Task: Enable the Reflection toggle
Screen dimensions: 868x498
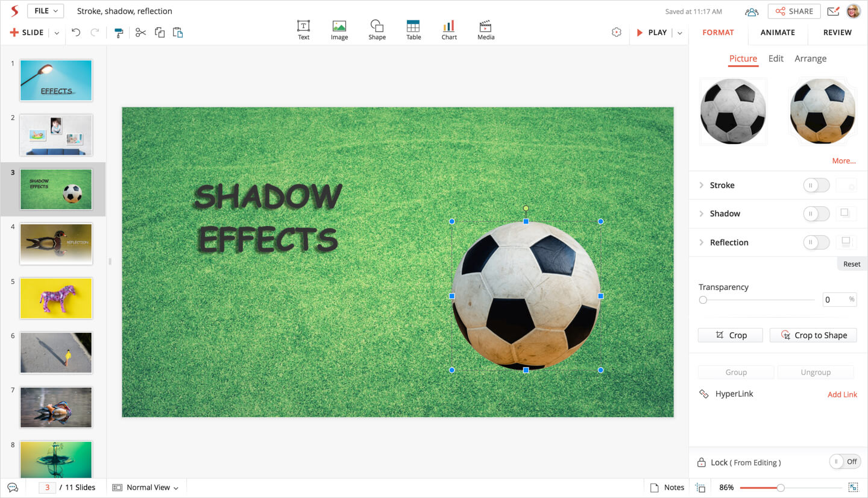Action: [x=816, y=242]
